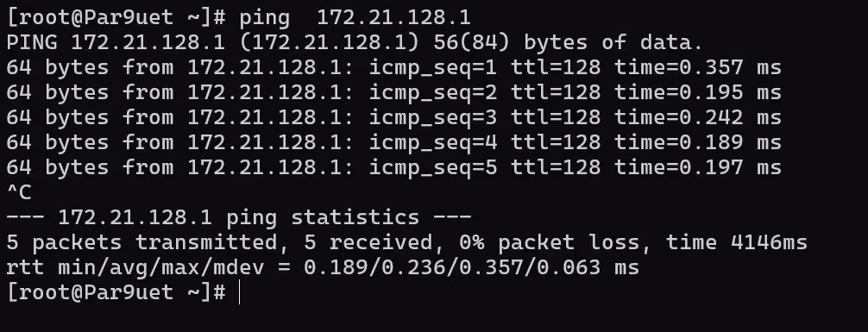
Task: Click the time 4146ms value
Action: pos(737,242)
